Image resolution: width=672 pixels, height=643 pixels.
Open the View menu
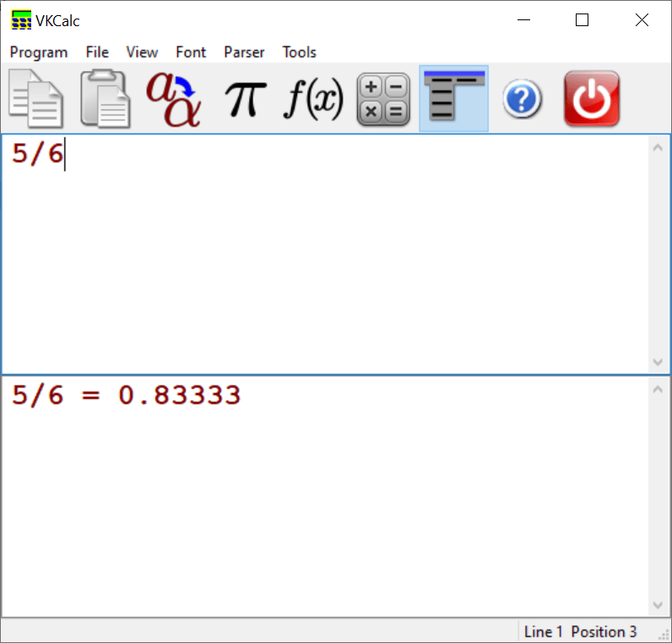142,52
